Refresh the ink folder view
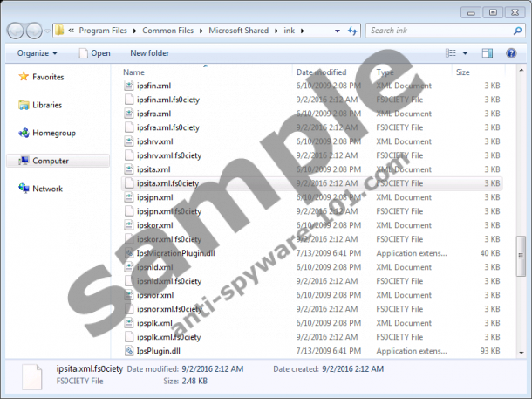This screenshot has width=532, height=399. 353,31
